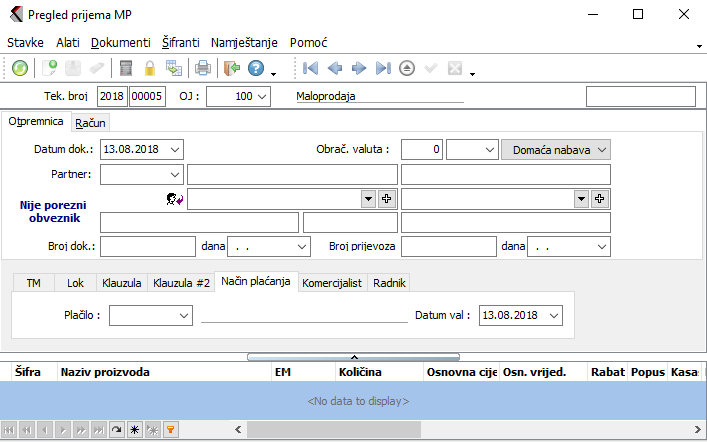
Task: Select the Komercijalist tab
Action: pos(331,283)
